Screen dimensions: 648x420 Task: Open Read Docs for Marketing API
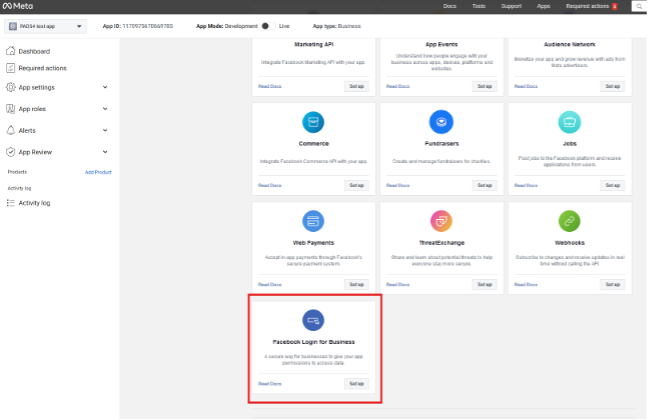tap(269, 86)
